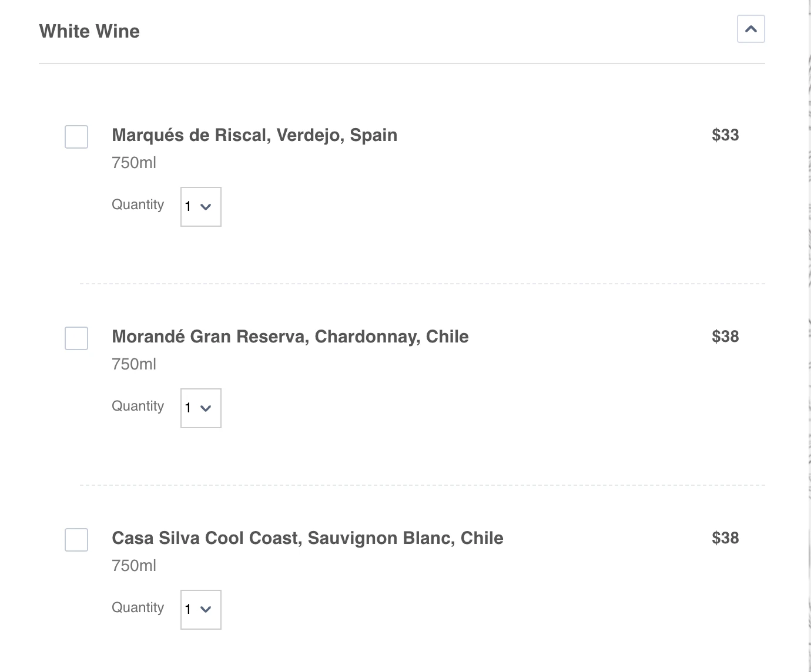Check the Marqués de Riscal Verdejo checkbox
Viewport: 811px width, 672px height.
point(76,137)
